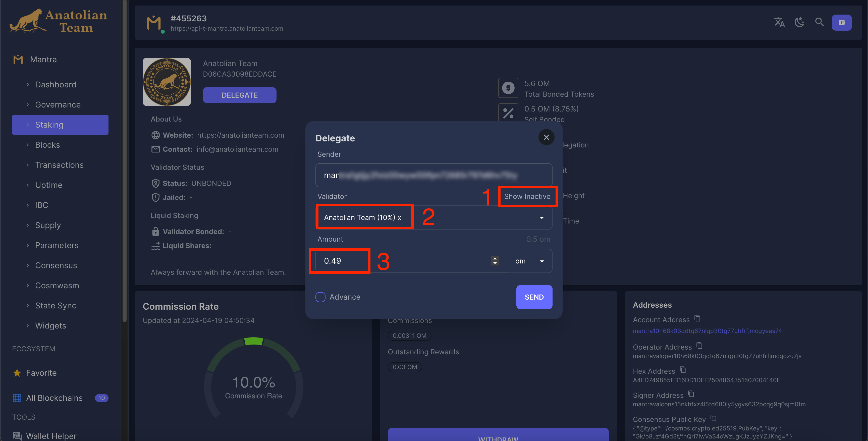Click the Anatolian Team validator avatar
The width and height of the screenshot is (868, 441).
[167, 82]
